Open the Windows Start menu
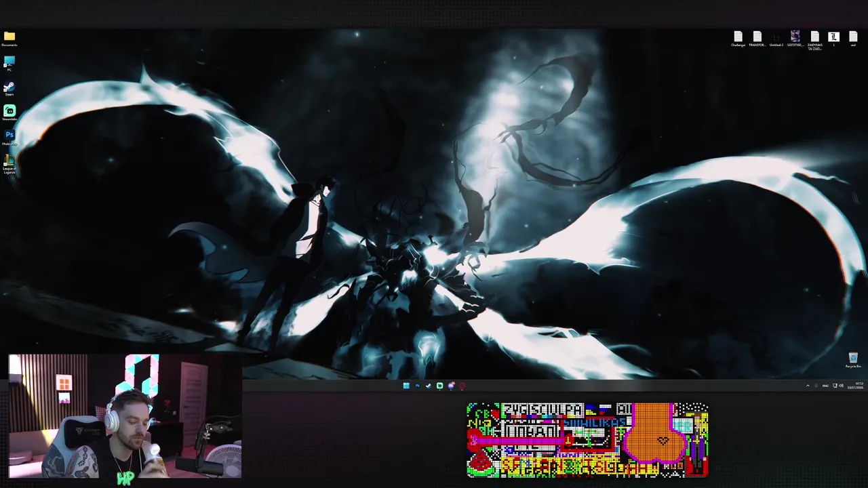 pos(406,386)
